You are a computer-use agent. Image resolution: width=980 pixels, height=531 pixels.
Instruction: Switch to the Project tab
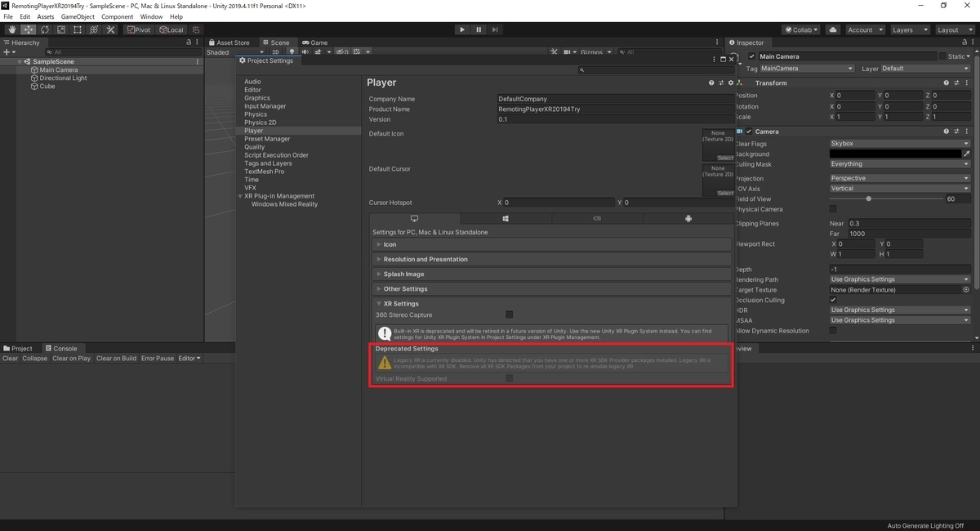(18, 349)
